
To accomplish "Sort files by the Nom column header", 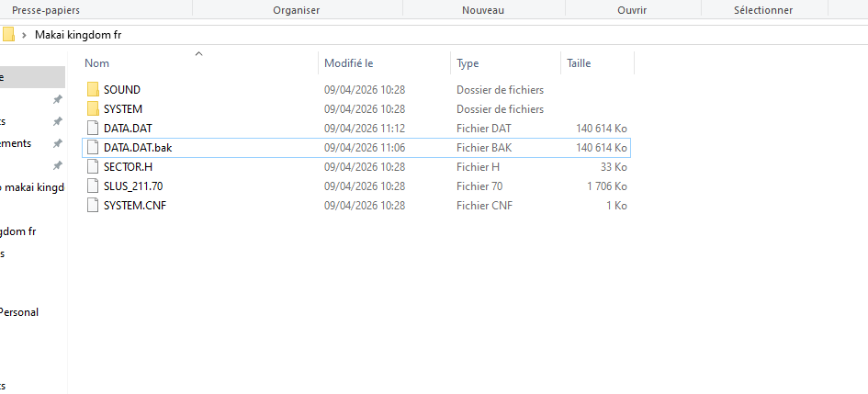I will click(97, 63).
